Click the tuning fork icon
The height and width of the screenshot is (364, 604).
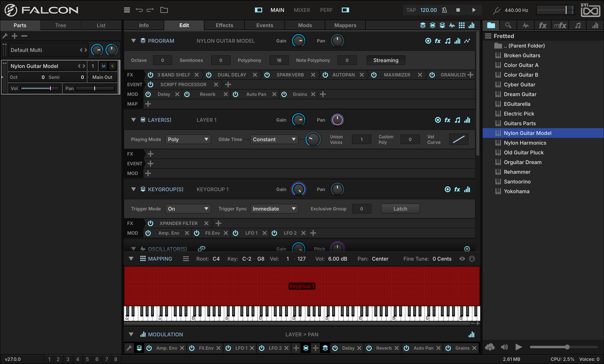496,10
